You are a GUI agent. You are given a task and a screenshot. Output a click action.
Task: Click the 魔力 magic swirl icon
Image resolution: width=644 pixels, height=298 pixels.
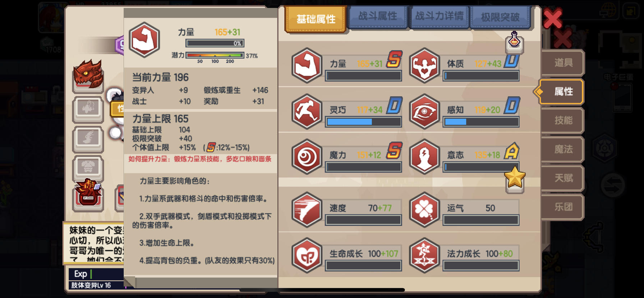(x=307, y=157)
